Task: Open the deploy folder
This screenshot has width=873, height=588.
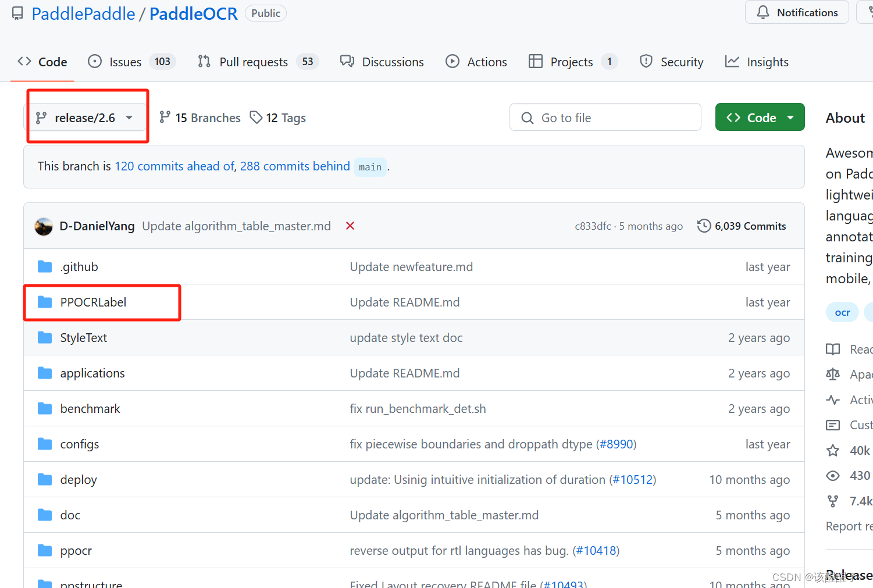Action: pyautogui.click(x=79, y=480)
